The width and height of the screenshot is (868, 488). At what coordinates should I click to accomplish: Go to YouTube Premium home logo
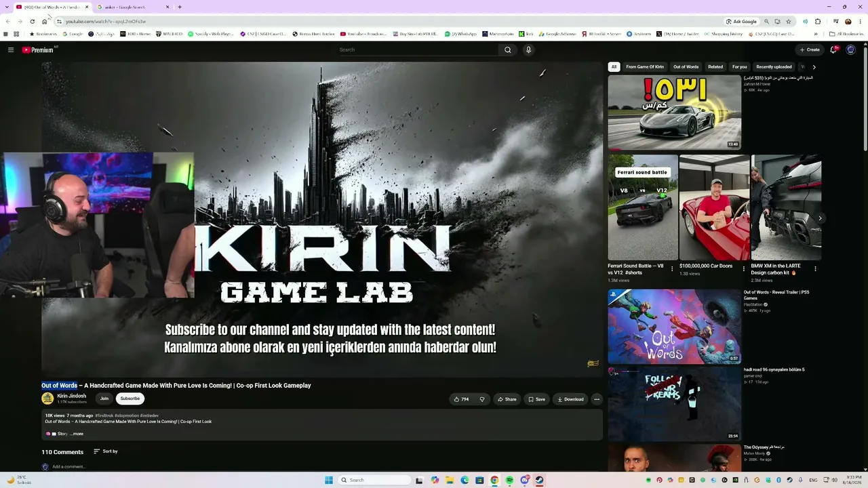38,49
